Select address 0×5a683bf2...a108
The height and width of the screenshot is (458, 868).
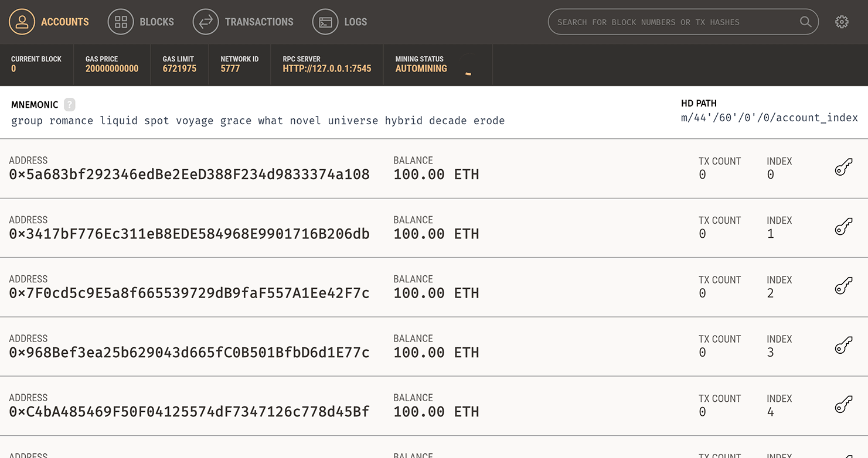click(x=189, y=175)
